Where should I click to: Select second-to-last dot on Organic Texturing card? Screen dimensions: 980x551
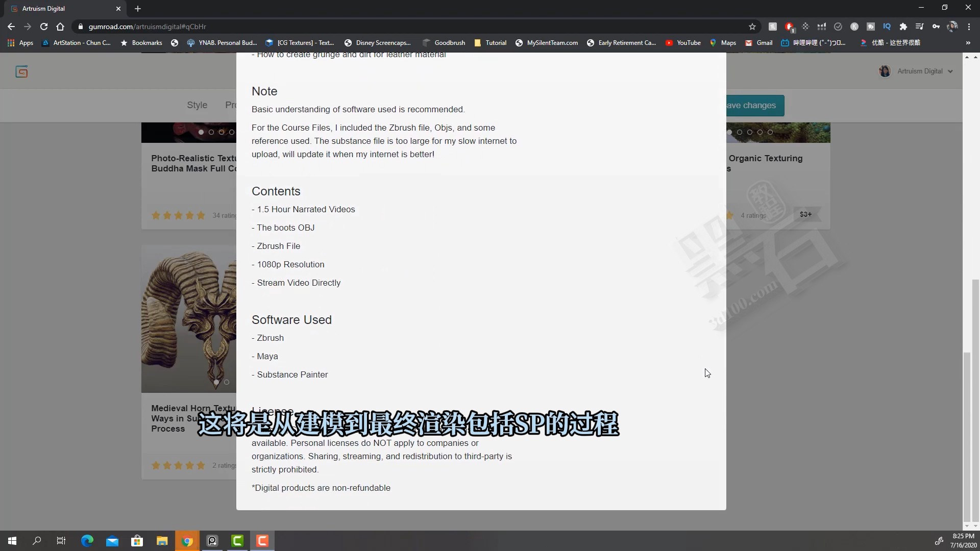click(760, 132)
